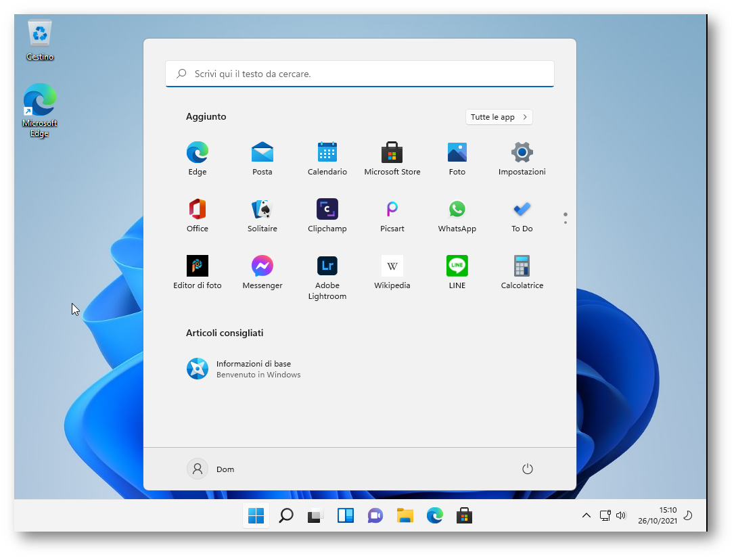Launch the Office app
The width and height of the screenshot is (736, 560).
coord(197,216)
